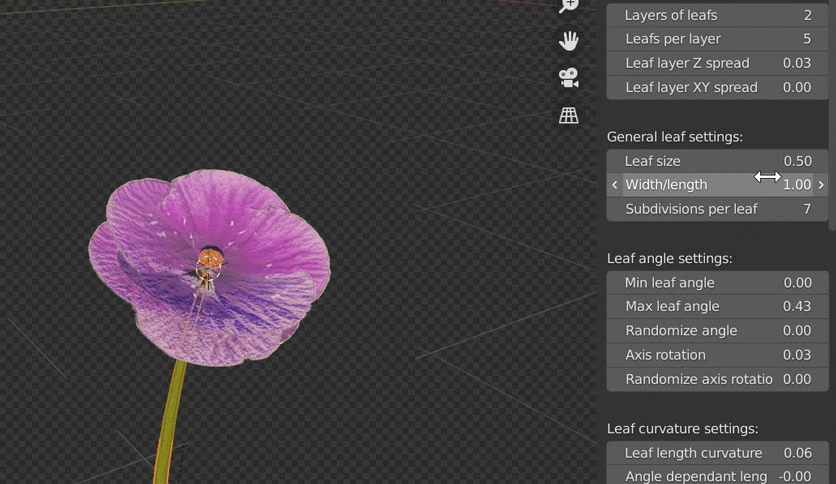Click the Width/length value field
Image resolution: width=836 pixels, height=484 pixels.
pos(717,184)
